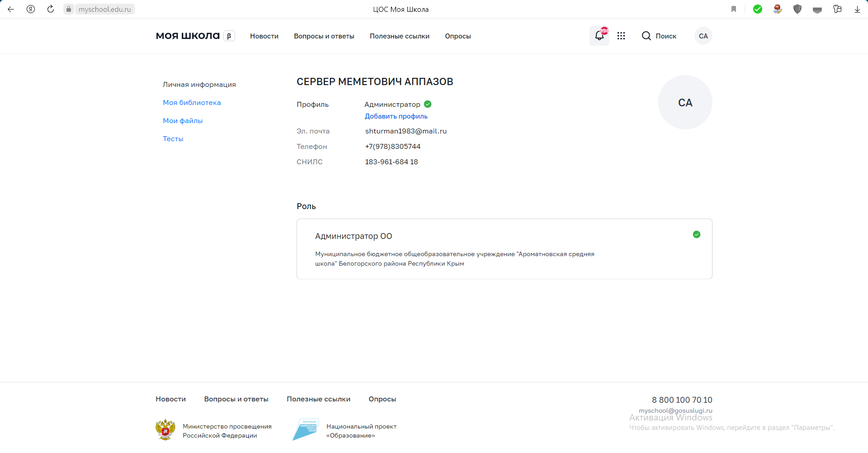This screenshot has height=453, width=868.
Task: Click the myschool.edu.ru address field
Action: [x=104, y=9]
